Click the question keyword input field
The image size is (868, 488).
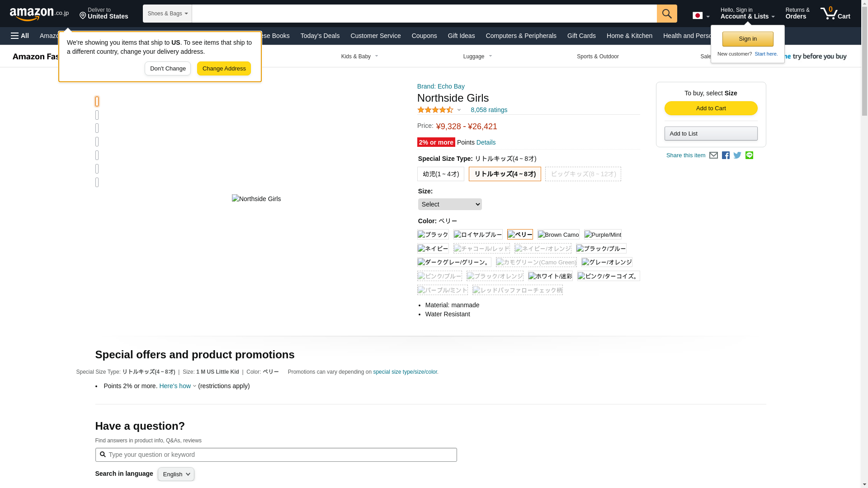[x=276, y=455]
